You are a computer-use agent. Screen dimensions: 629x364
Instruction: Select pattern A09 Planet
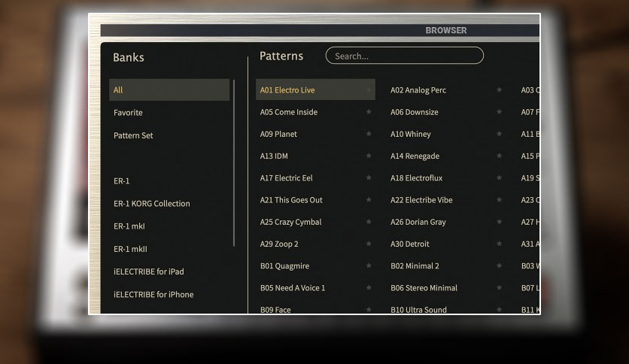[278, 134]
